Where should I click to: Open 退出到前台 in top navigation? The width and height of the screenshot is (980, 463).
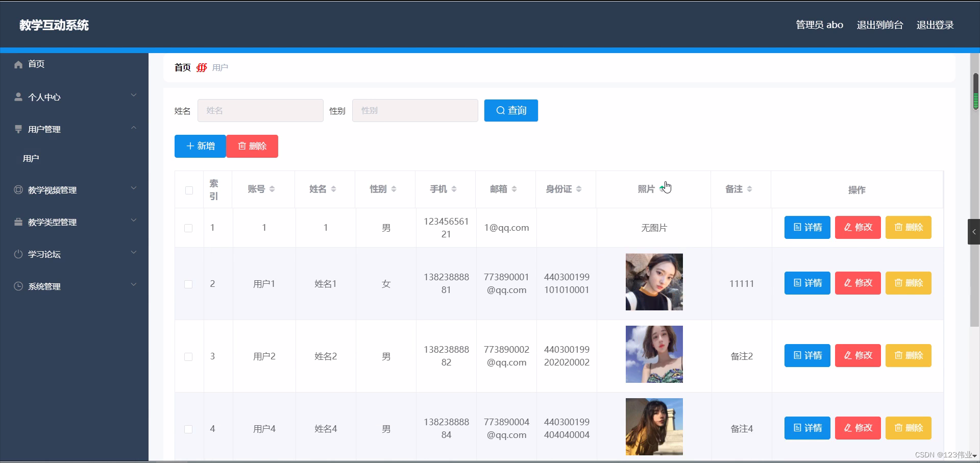[x=879, y=25]
